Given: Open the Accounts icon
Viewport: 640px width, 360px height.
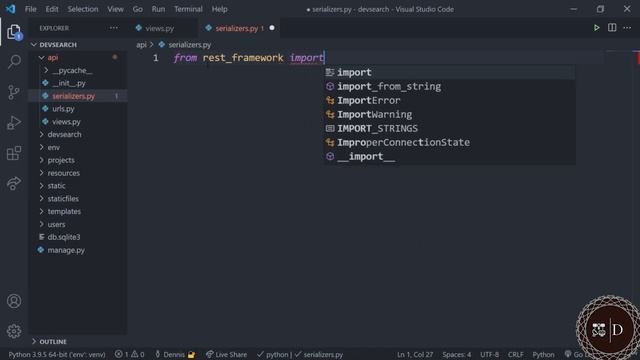Looking at the screenshot, I should point(14,301).
